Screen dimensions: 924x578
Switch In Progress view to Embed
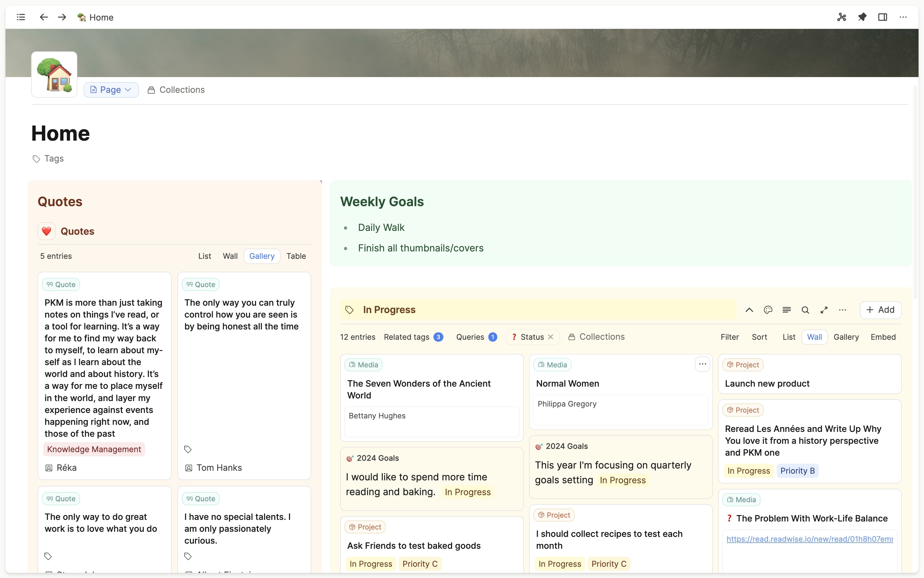pos(883,337)
